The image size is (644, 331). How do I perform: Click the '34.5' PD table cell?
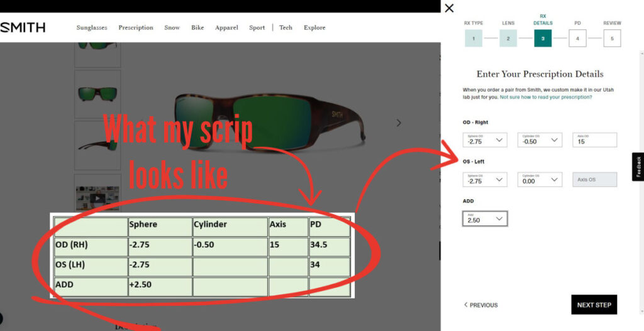[330, 247]
